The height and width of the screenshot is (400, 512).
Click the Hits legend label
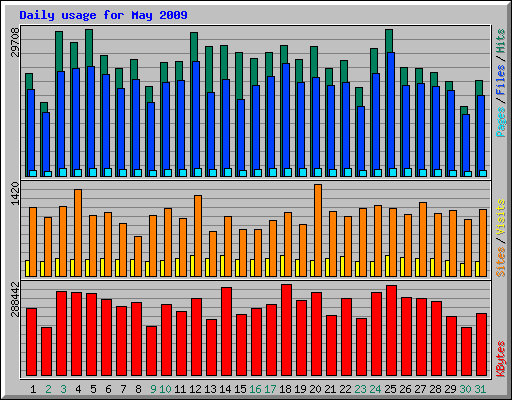[501, 41]
